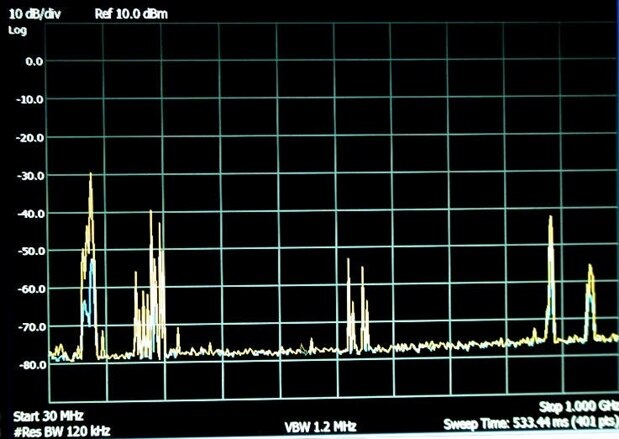Click the '-20.0' amplitude axis label

tap(30, 138)
